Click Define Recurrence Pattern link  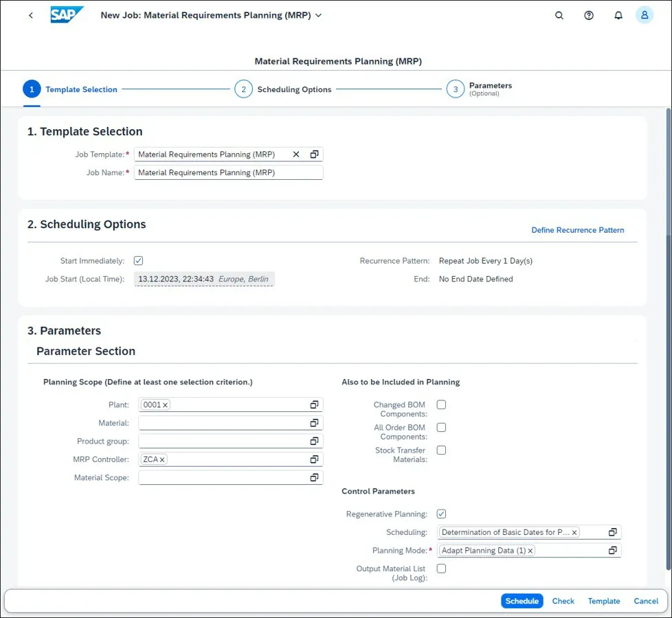point(578,230)
